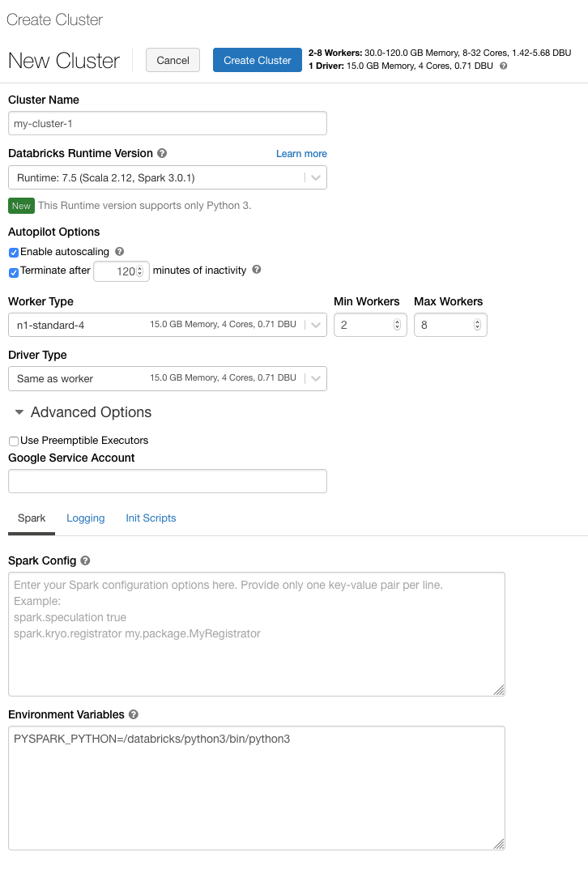588x882 pixels.
Task: Click the Create Cluster button
Action: [x=258, y=60]
